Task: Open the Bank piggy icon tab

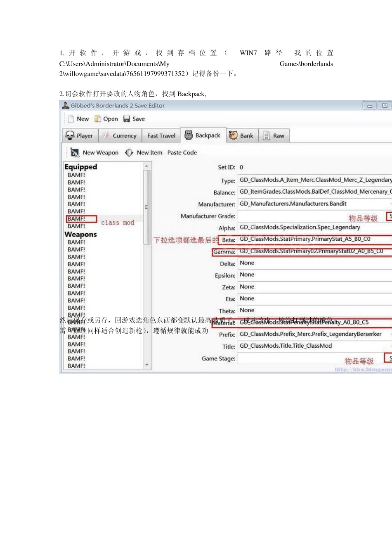Action: tap(233, 136)
